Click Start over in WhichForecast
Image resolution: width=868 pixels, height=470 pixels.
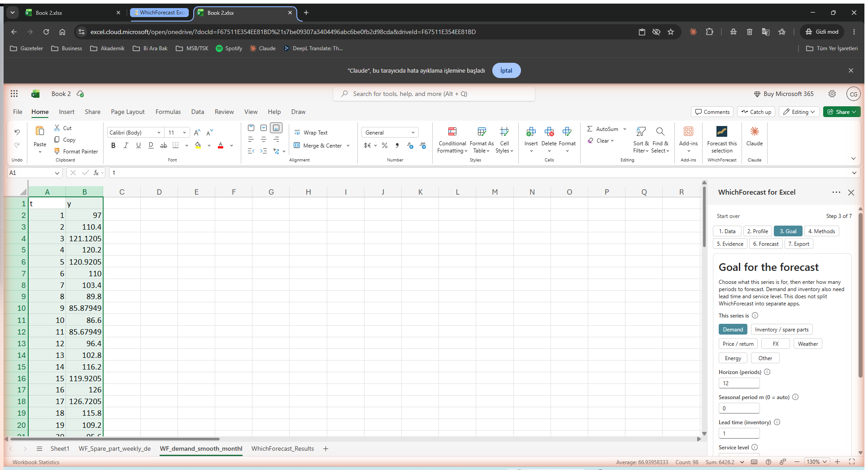[728, 216]
